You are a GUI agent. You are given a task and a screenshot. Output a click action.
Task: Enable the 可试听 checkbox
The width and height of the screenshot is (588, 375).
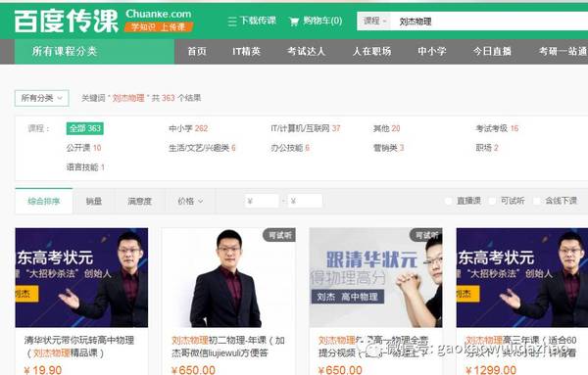[493, 201]
